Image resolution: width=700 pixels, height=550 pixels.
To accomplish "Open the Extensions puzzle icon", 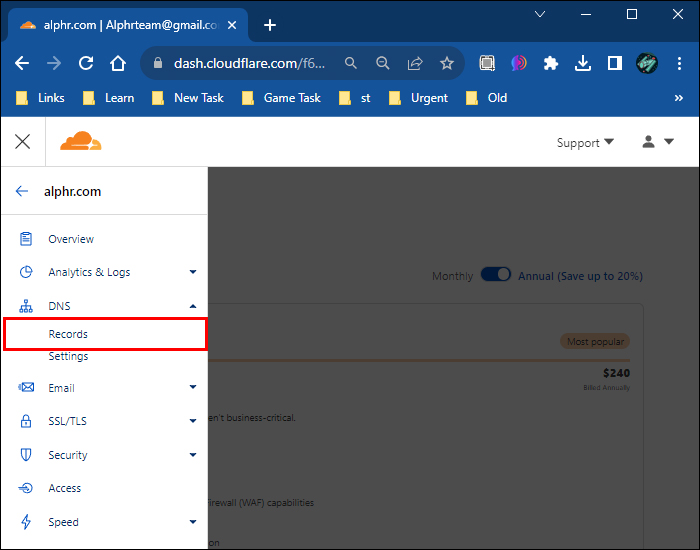I will click(x=551, y=63).
